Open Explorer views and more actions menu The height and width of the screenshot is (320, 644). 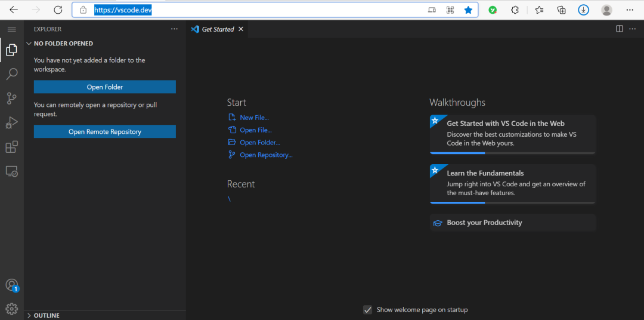click(175, 29)
